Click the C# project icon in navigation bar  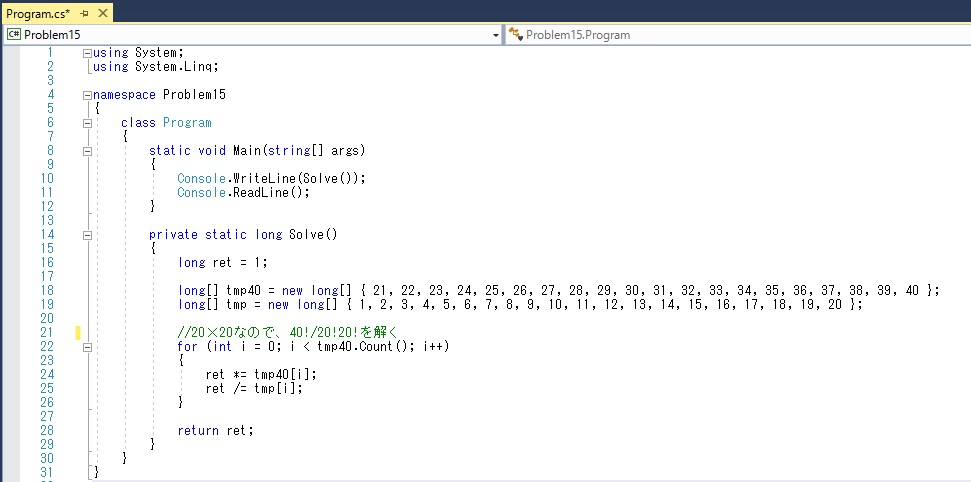tap(14, 35)
